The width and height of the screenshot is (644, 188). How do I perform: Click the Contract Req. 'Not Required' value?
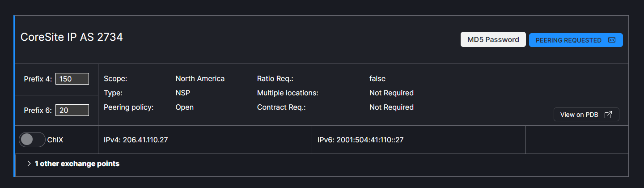pyautogui.click(x=391, y=107)
